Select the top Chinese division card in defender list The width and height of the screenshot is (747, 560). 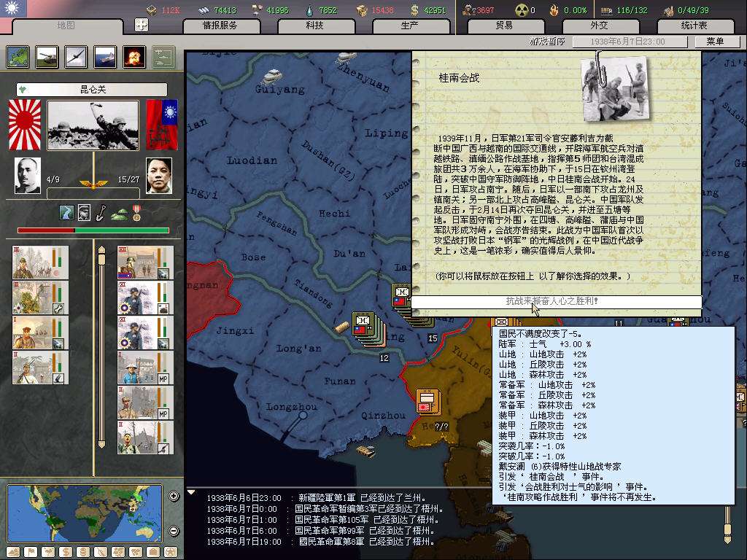(x=145, y=262)
